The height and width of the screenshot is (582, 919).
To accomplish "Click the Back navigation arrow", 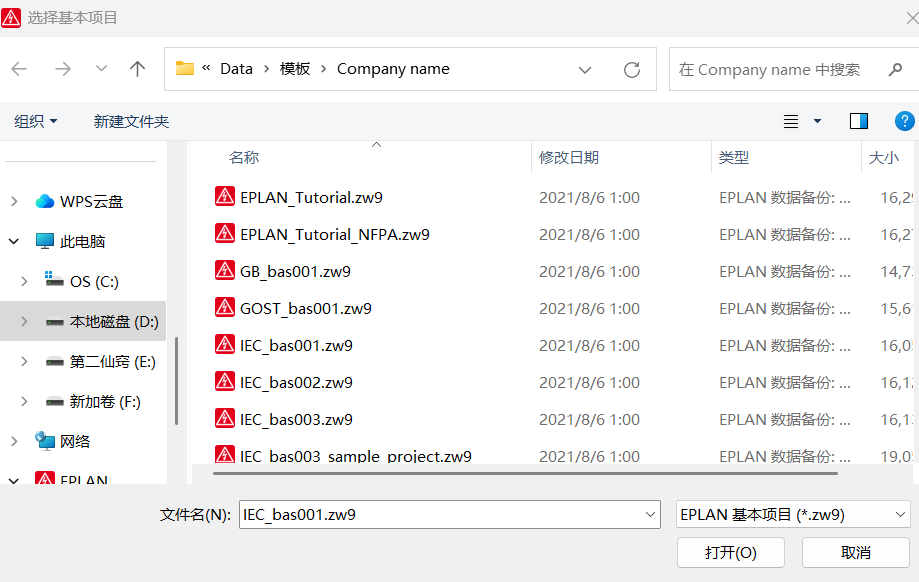I will (19, 69).
